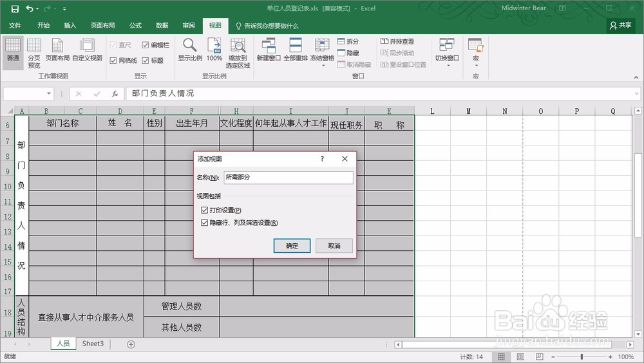Click the view Name (名称) input field
This screenshot has width=644, height=363.
click(x=289, y=177)
